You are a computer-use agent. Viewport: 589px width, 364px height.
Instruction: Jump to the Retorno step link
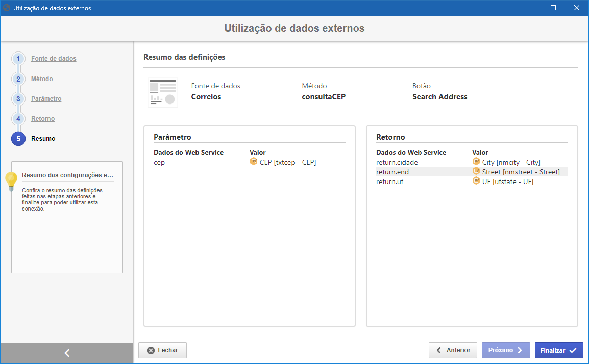pos(43,119)
